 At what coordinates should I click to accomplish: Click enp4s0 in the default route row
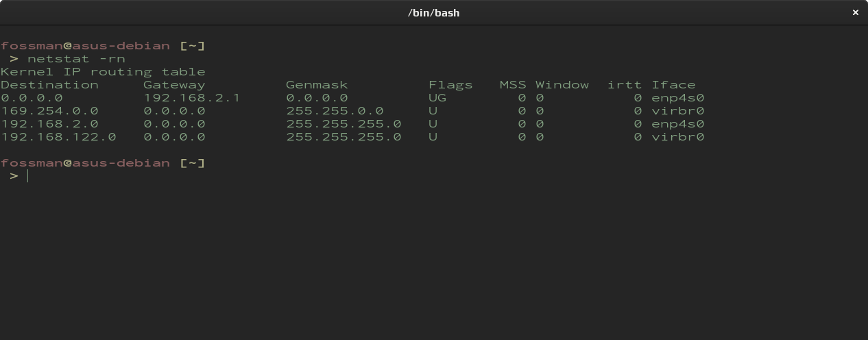[678, 98]
